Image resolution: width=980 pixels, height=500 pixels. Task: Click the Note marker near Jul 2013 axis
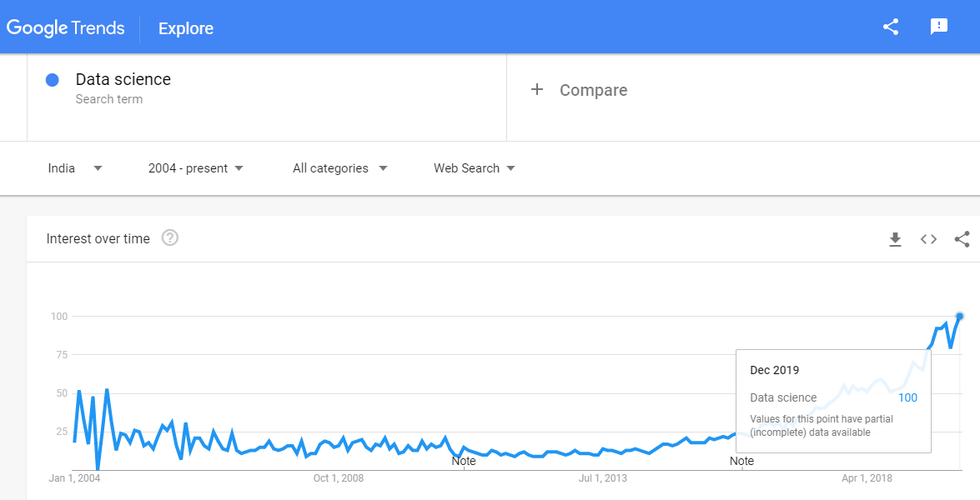[741, 462]
